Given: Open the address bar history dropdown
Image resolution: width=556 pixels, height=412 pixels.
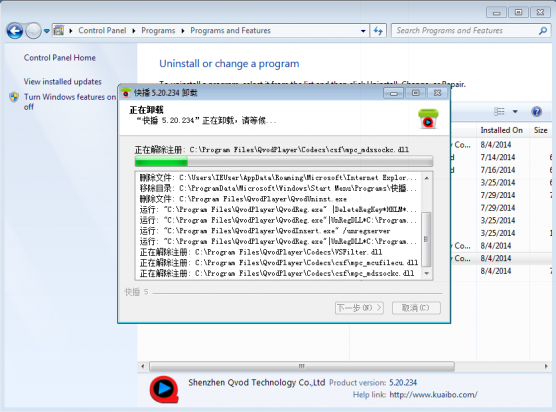Looking at the screenshot, I should (363, 31).
